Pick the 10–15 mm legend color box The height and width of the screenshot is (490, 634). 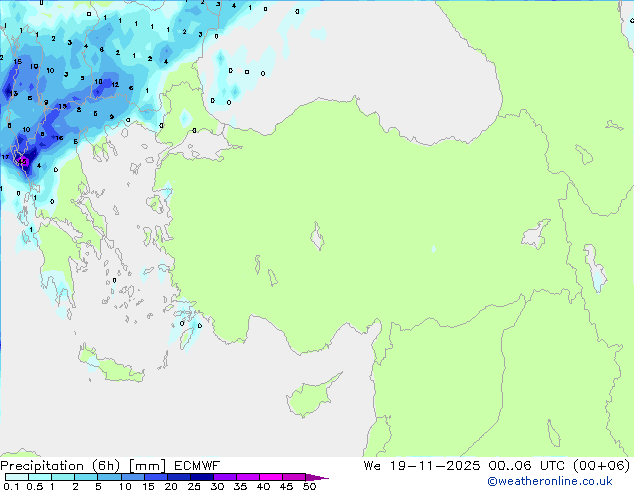coord(133,477)
